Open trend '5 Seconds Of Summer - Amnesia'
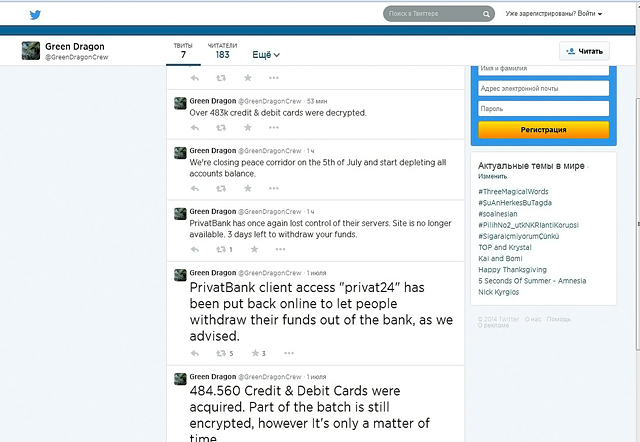640x442 pixels. click(532, 281)
